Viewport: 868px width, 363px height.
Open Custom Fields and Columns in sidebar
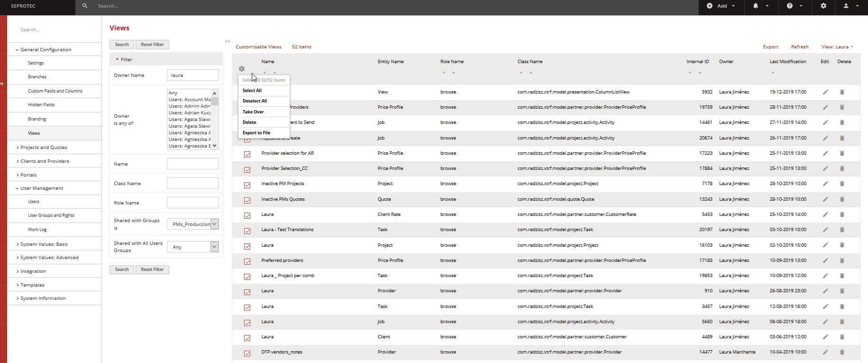[x=55, y=91]
